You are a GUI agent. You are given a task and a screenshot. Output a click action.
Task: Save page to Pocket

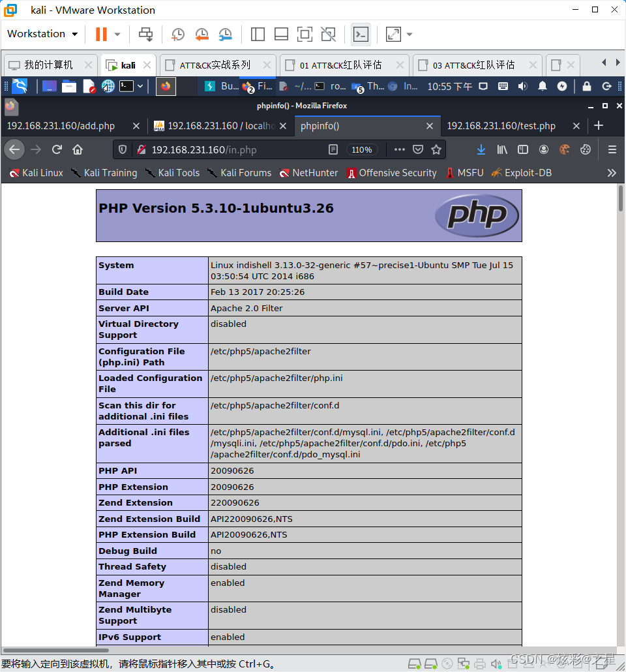click(418, 149)
